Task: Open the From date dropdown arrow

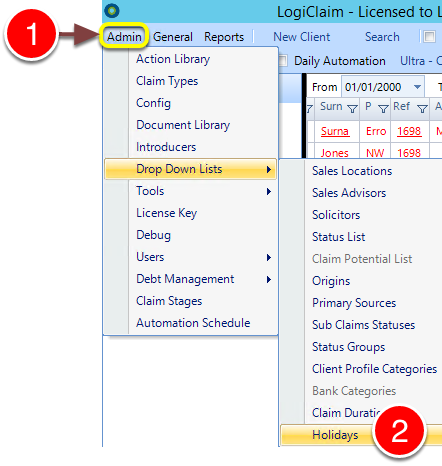Action: [x=417, y=87]
